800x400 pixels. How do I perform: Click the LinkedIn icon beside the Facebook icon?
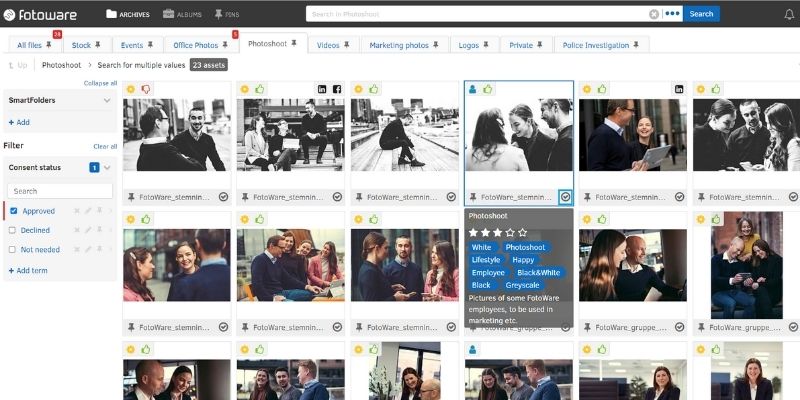tap(322, 89)
